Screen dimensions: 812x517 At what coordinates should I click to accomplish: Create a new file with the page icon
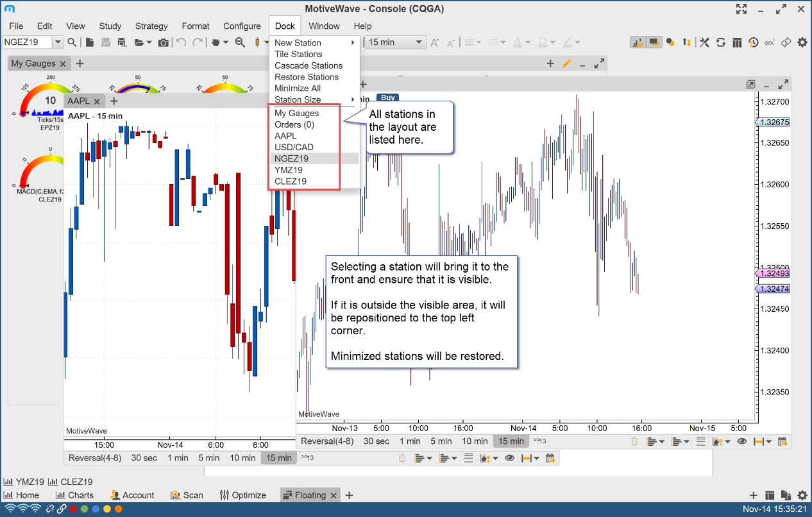click(x=90, y=42)
